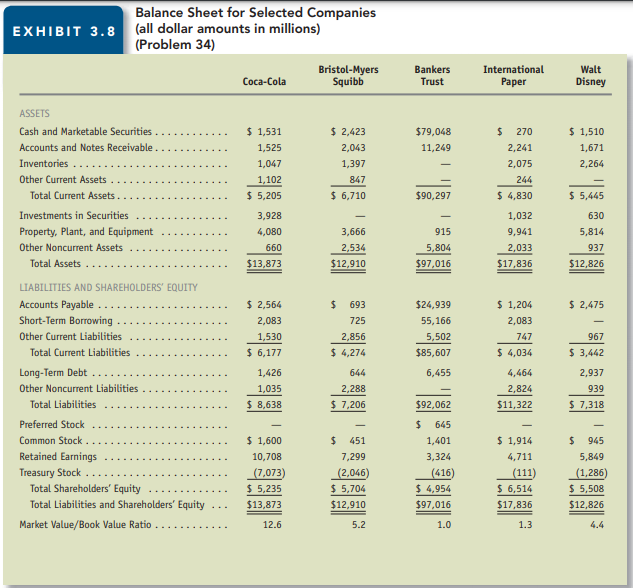The image size is (633, 588).
Task: Click Bankers Trust accounts payable $24,939
Action: tap(433, 305)
